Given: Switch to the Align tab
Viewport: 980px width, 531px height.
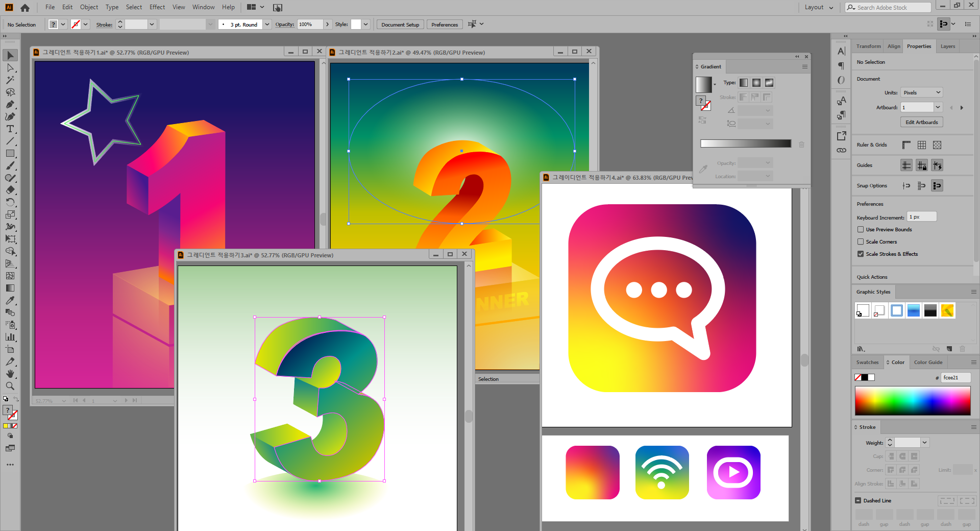Looking at the screenshot, I should 894,46.
